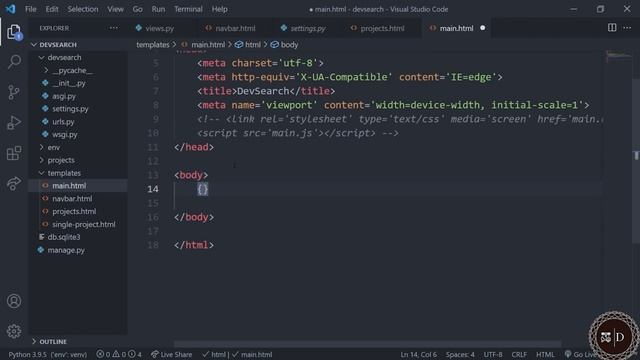Expand the projects folder

(61, 160)
